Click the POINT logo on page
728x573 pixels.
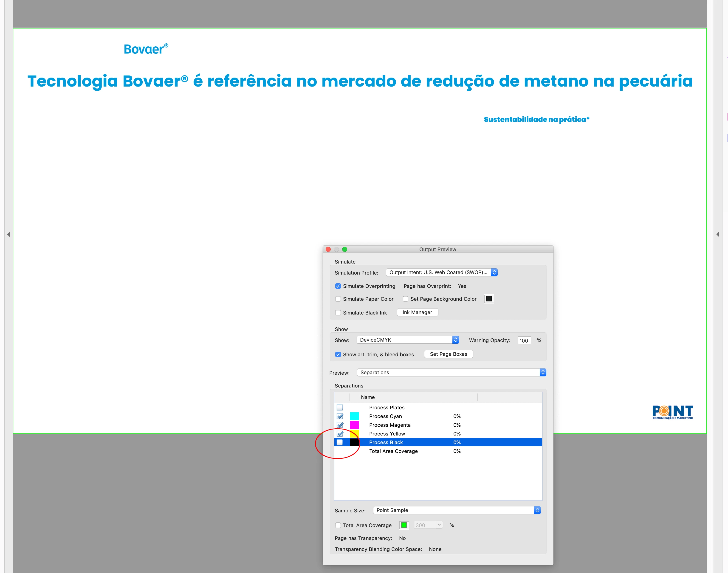pos(672,412)
